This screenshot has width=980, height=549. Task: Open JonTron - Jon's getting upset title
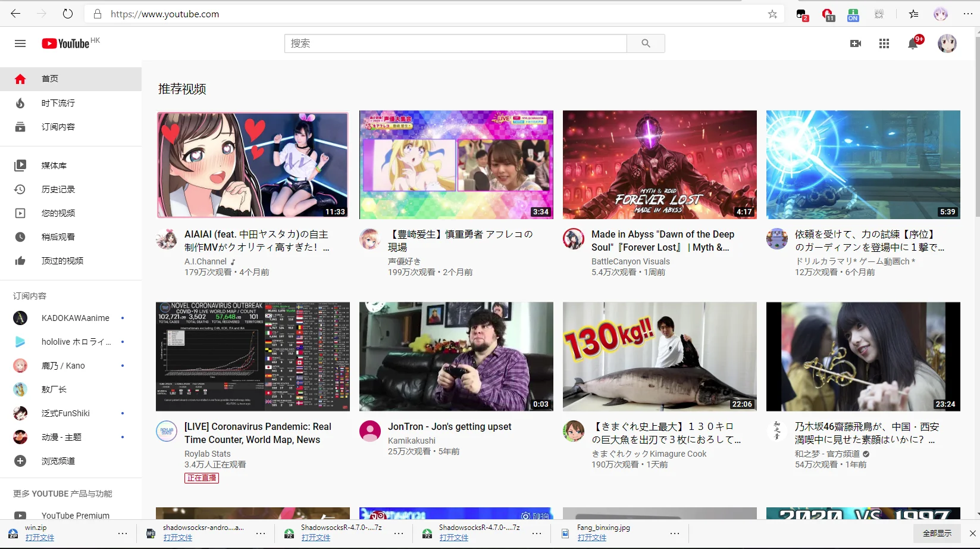pyautogui.click(x=450, y=426)
